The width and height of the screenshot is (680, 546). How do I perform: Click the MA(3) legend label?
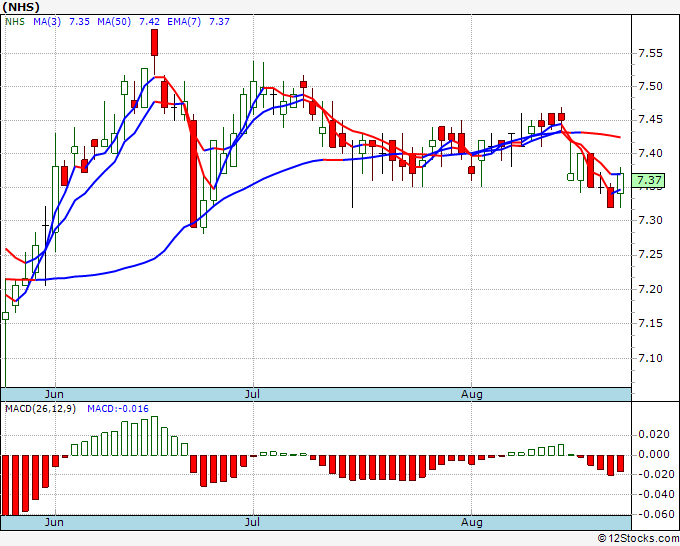coord(47,21)
